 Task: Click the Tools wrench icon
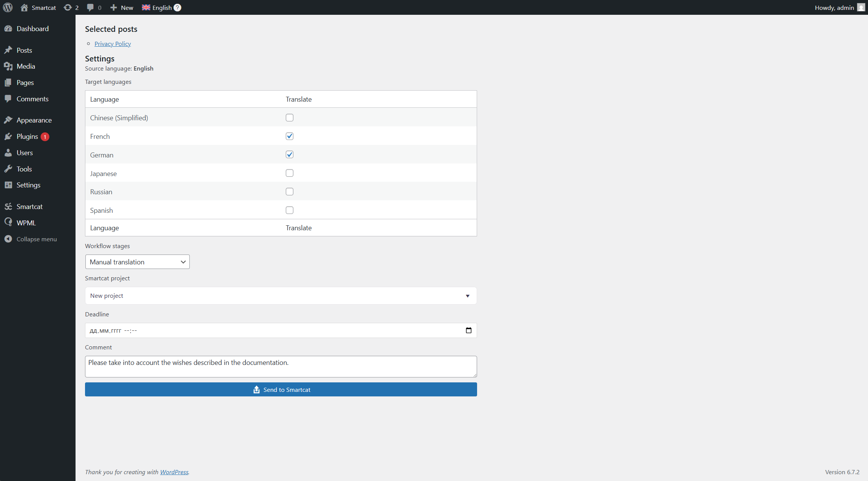pos(8,169)
